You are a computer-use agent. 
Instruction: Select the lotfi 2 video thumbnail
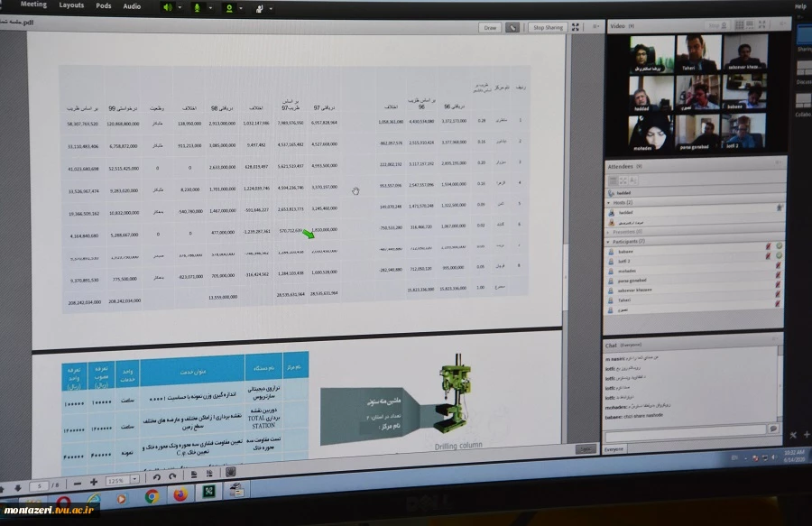743,131
